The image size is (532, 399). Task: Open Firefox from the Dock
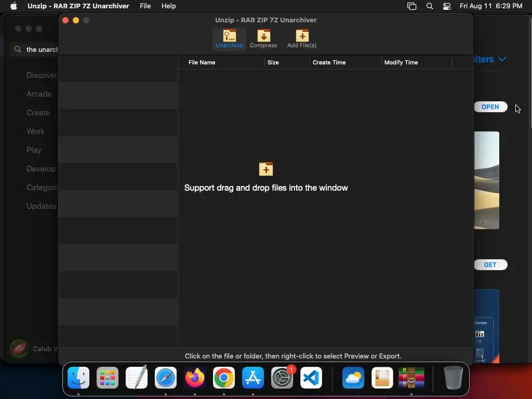[x=195, y=377]
